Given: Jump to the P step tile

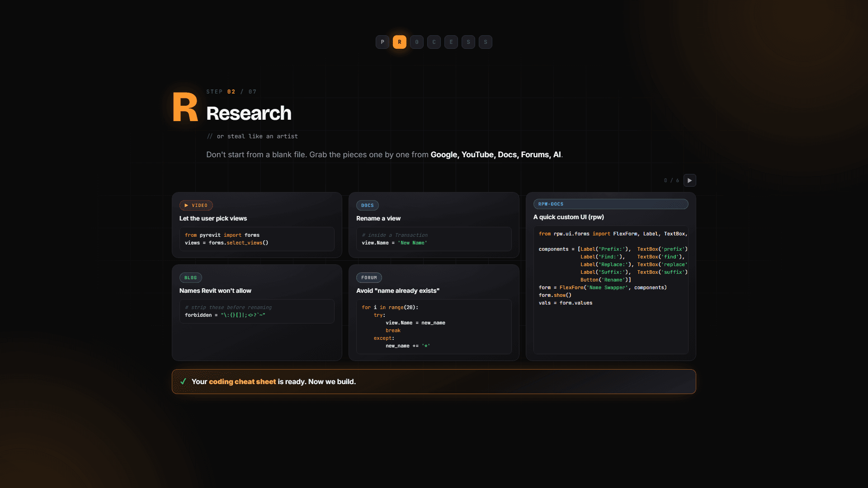Looking at the screenshot, I should coord(382,42).
